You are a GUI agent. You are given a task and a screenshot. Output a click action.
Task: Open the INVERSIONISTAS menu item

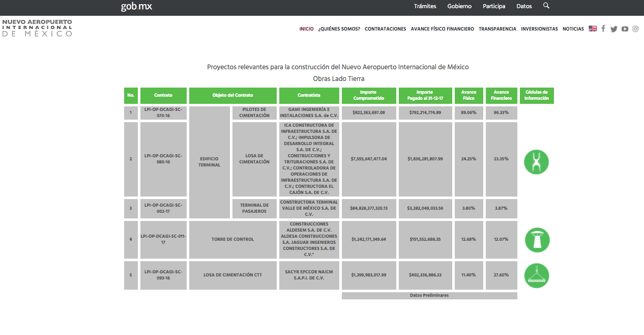(539, 29)
